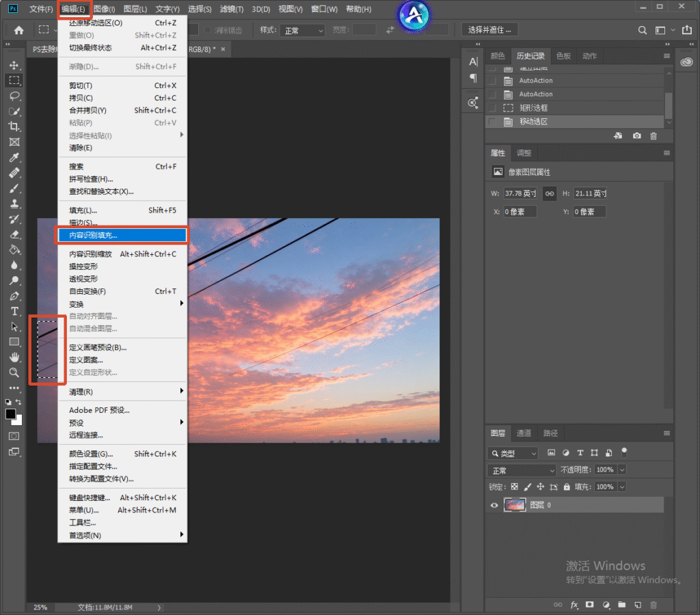The height and width of the screenshot is (615, 700).
Task: Select the Healing Brush tool
Action: click(x=14, y=173)
